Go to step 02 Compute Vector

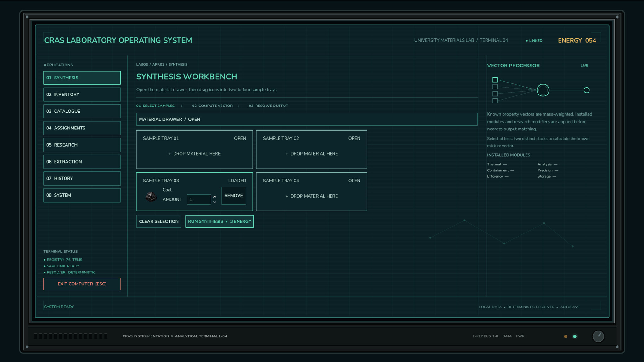pos(212,106)
